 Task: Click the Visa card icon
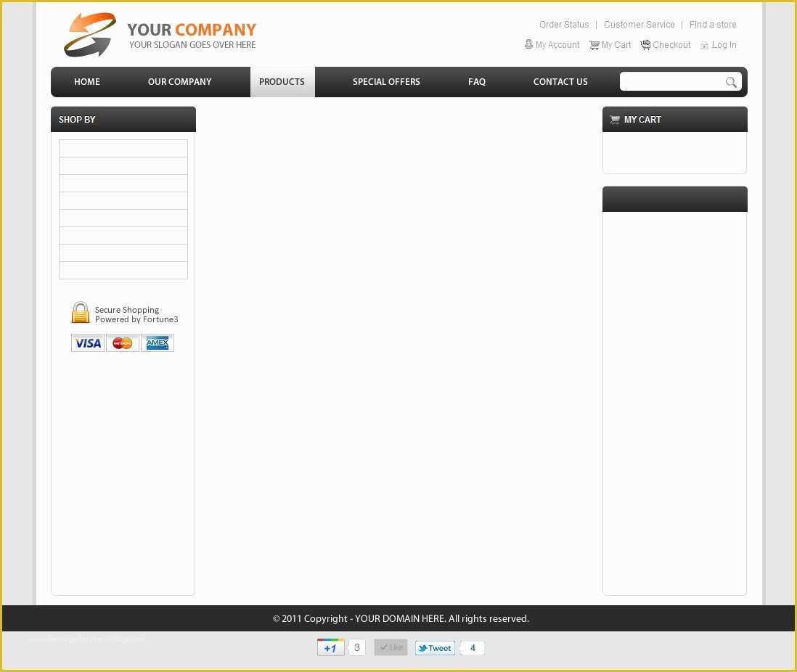[87, 343]
